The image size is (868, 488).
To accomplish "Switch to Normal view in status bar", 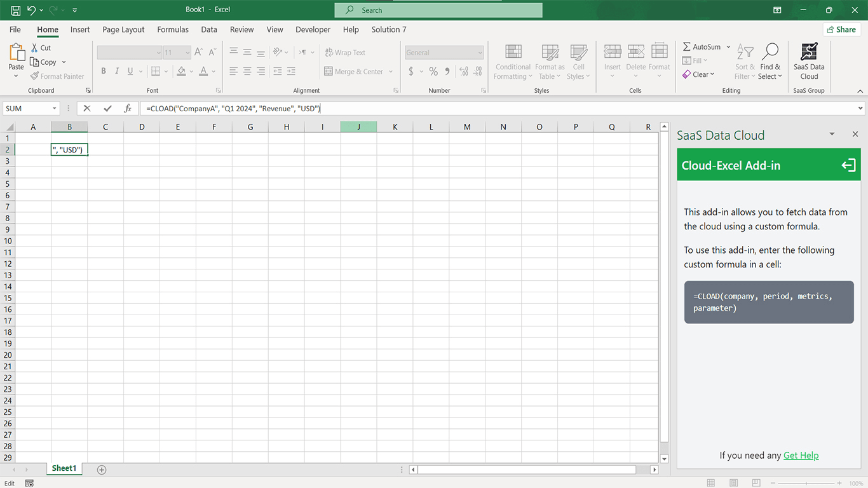I will point(711,484).
